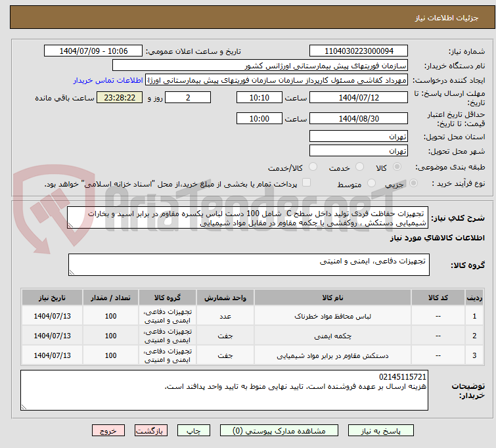Click the استان محل تحویل field
The height and width of the screenshot is (448, 496).
click(x=359, y=137)
